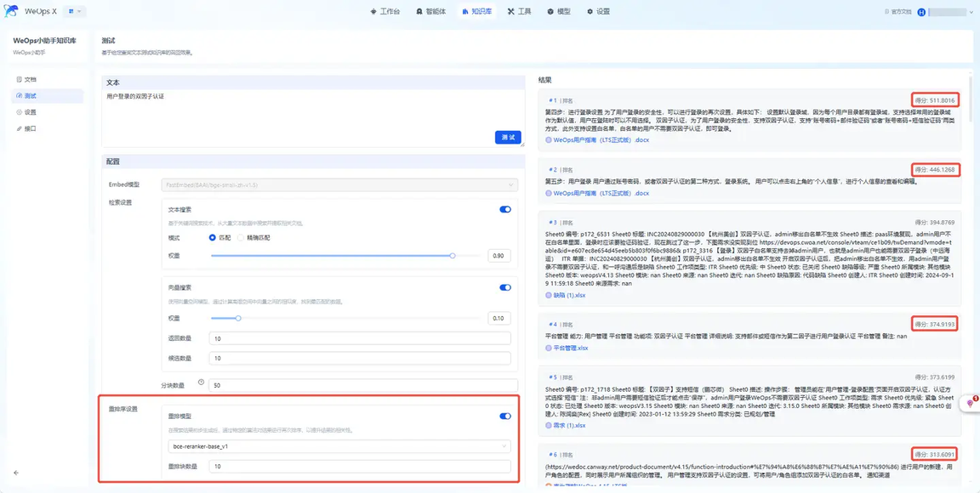980x493 pixels.
Task: Toggle the 文本搜索 switch
Action: click(505, 209)
